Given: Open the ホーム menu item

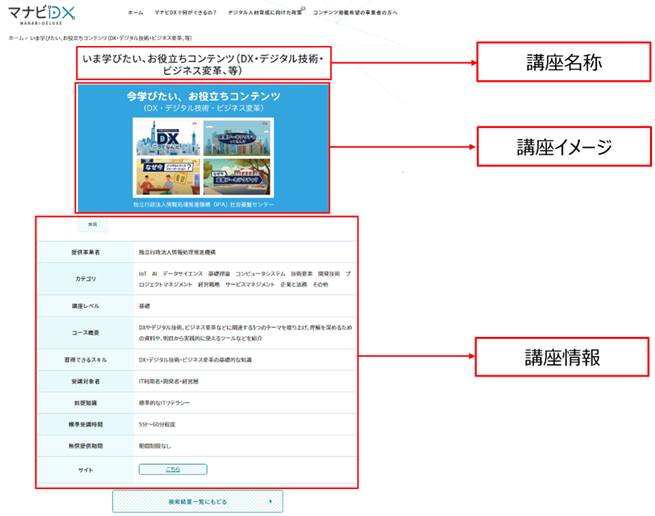Looking at the screenshot, I should click(x=135, y=12).
